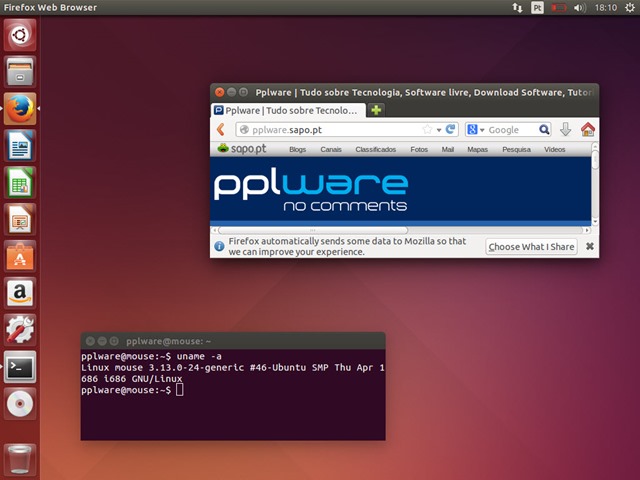Go back with Firefox back arrow
This screenshot has width=640, height=480.
[221, 129]
